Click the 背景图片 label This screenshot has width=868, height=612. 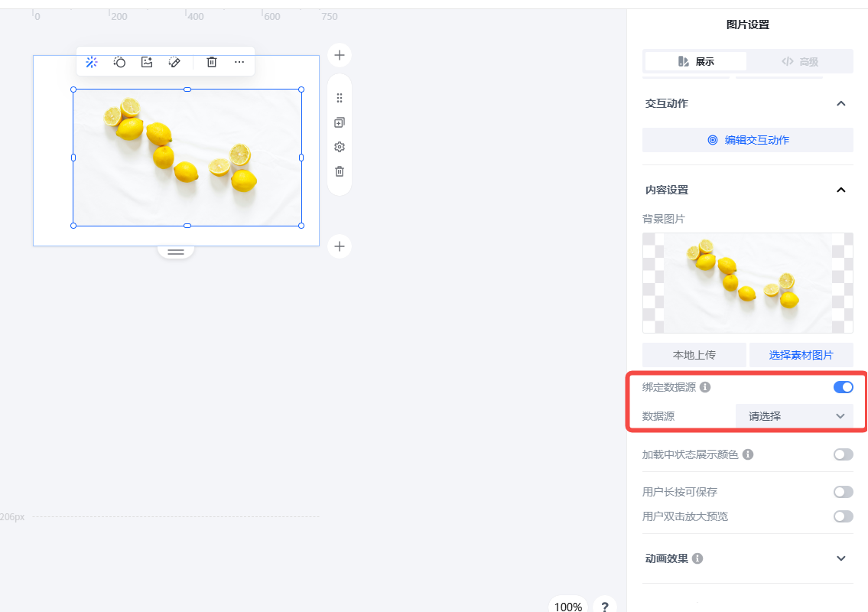coord(663,219)
